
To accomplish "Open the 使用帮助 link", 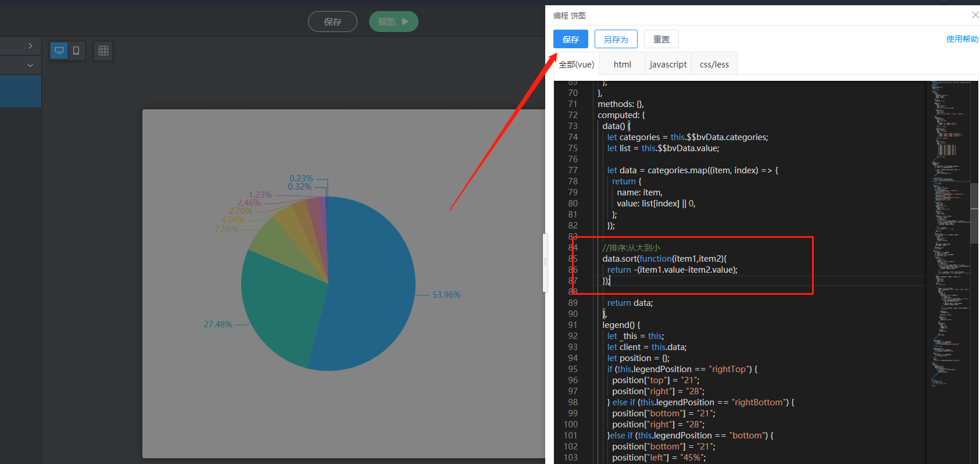I will click(x=962, y=39).
